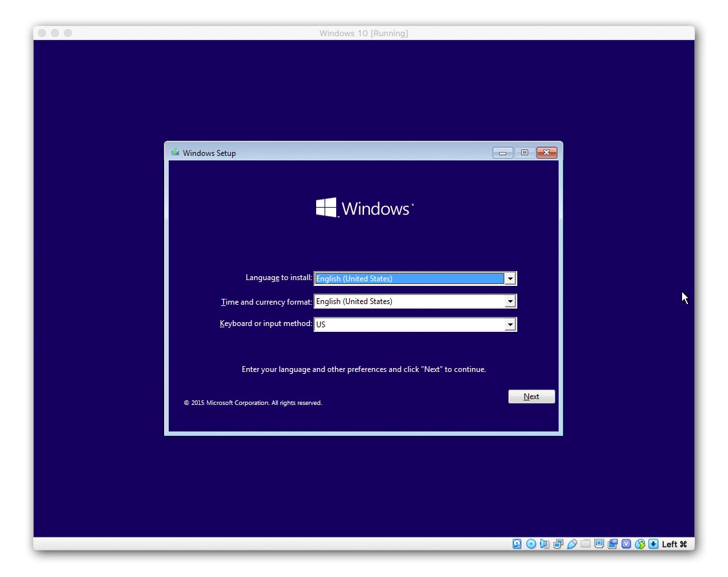
Task: Click the video recording status icon
Action: coord(612,544)
